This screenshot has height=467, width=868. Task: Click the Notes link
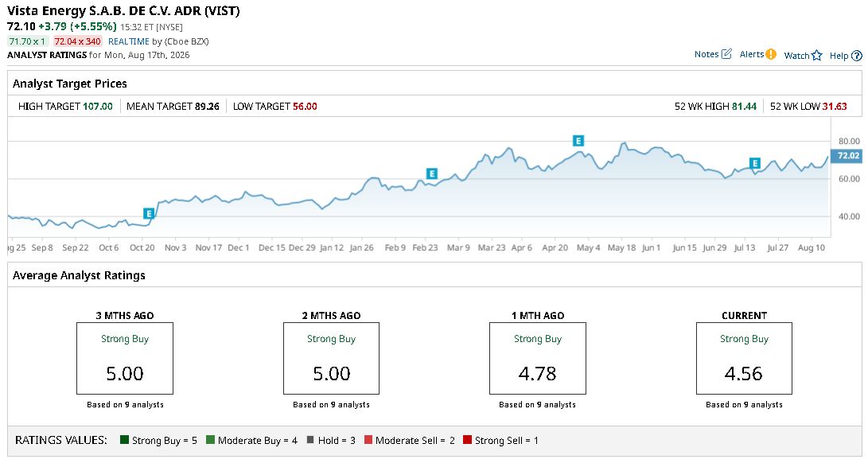(706, 54)
